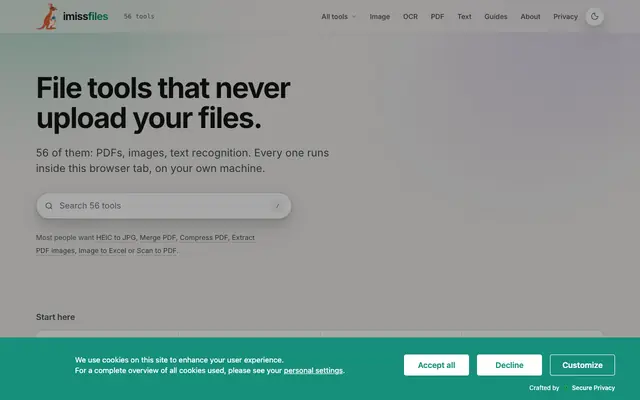The image size is (640, 400).
Task: Open the Text menu item
Action: [464, 17]
